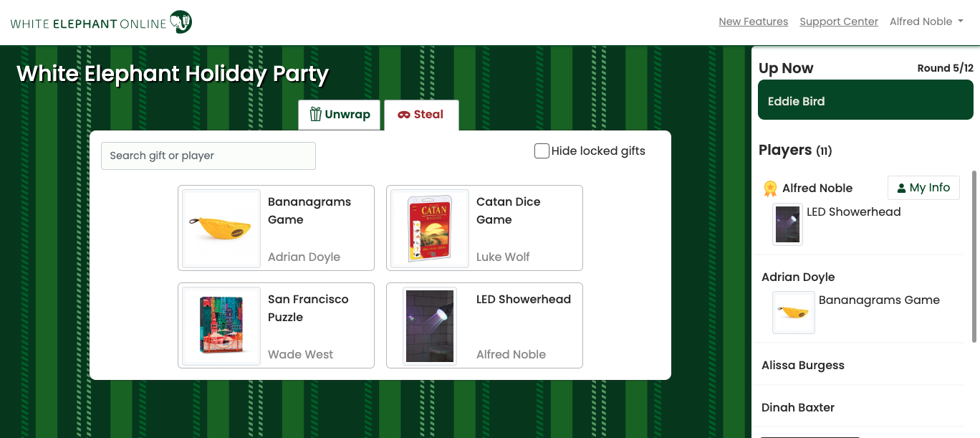Open the New Features link
980x438 pixels.
[754, 22]
